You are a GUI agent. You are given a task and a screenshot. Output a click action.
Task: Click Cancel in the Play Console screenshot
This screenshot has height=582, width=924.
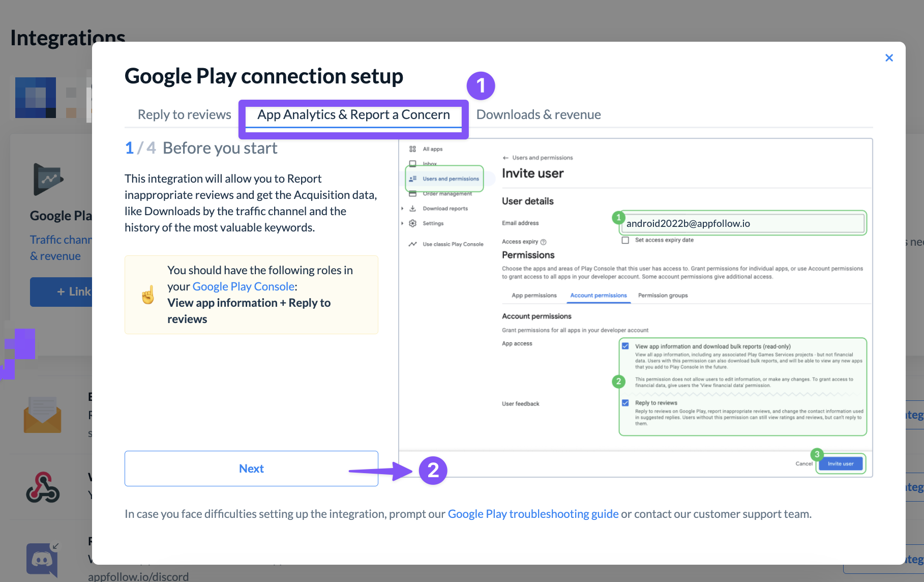point(804,463)
